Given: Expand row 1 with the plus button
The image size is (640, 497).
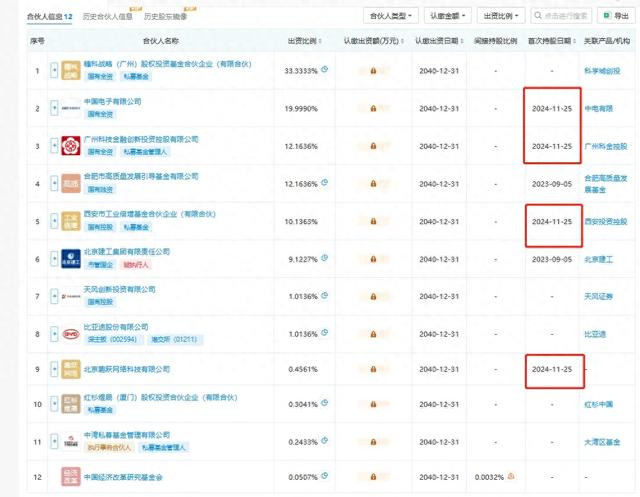Looking at the screenshot, I should pos(54,70).
